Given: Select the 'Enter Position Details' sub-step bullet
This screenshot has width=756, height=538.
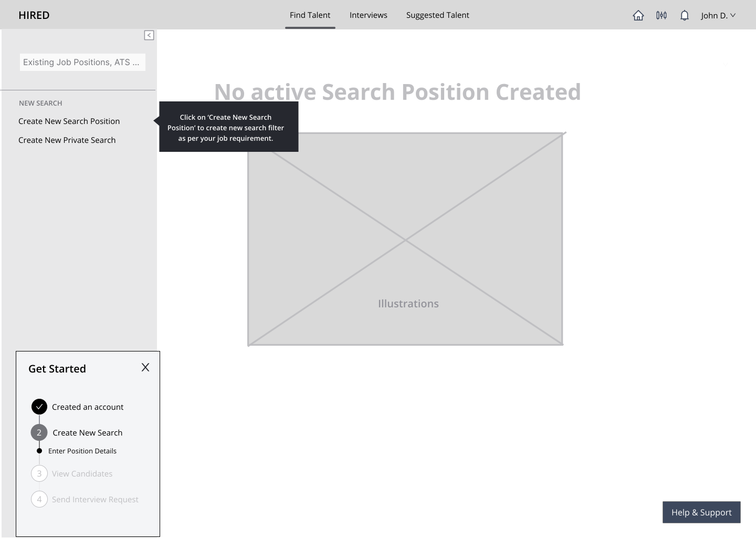Looking at the screenshot, I should pyautogui.click(x=39, y=450).
